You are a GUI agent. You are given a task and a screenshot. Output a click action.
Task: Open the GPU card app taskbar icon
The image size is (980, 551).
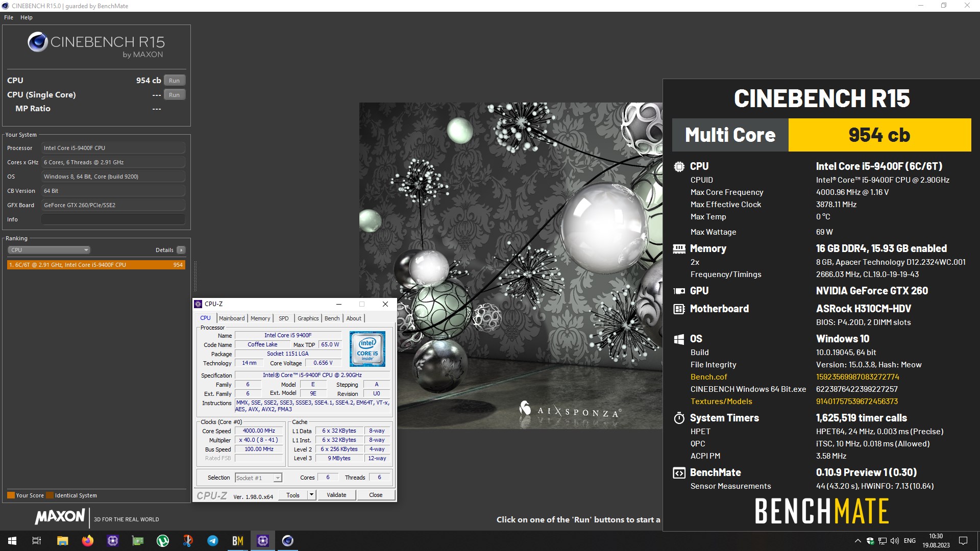tap(138, 541)
